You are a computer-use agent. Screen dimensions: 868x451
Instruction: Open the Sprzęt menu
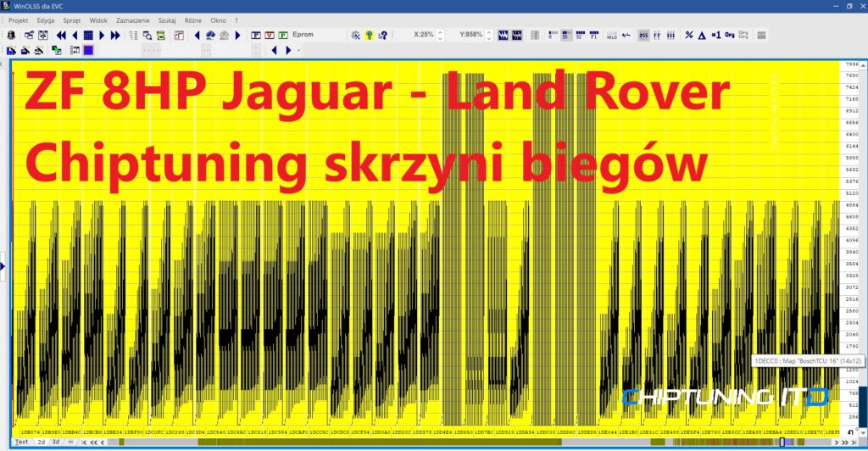click(72, 20)
